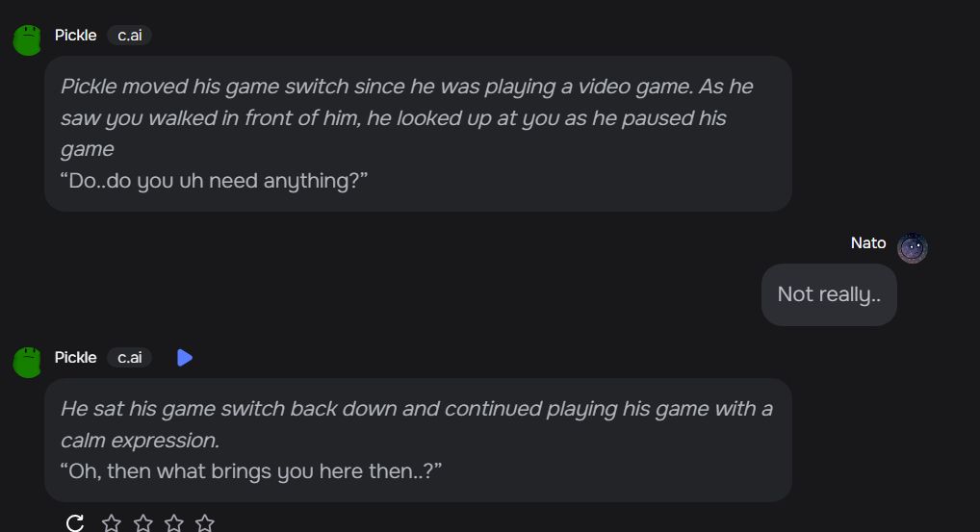Click the c.ai badge beside the play icon
This screenshot has height=532, width=980.
[x=129, y=358]
